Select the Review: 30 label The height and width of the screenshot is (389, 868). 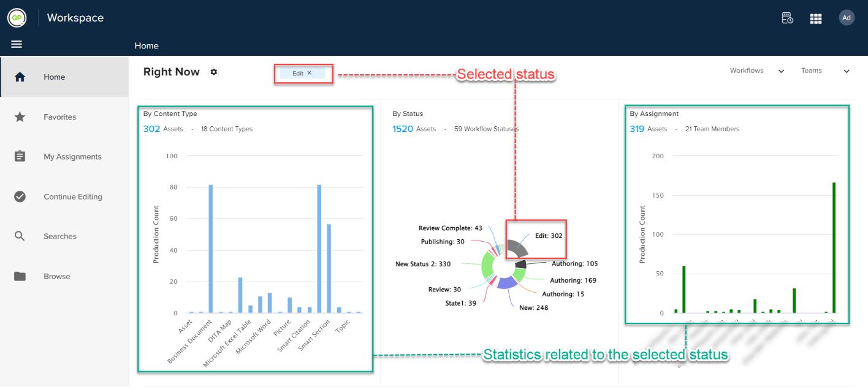444,290
